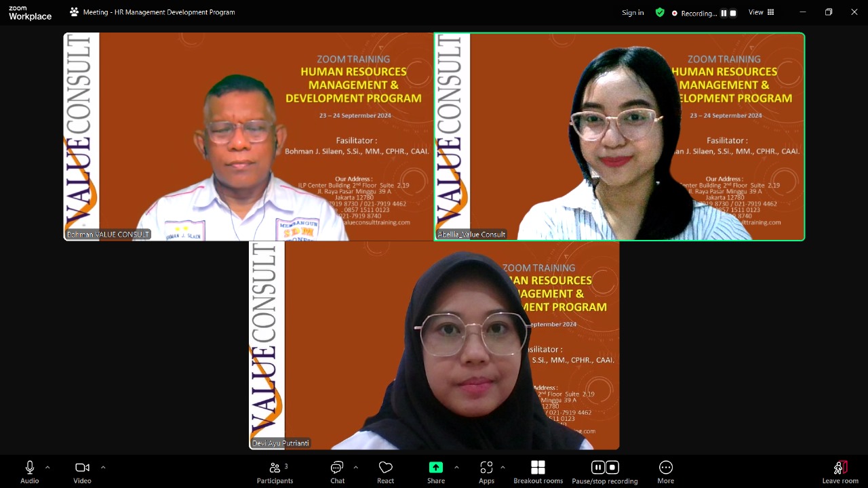Expand the audio options arrow

(x=47, y=467)
